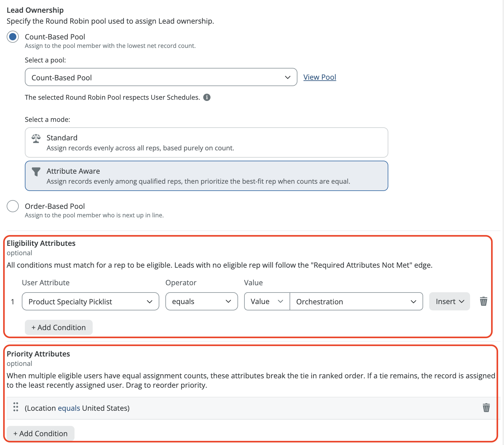Viewport: 504px width, 445px height.
Task: Choose the Standard mode option
Action: coord(206,142)
